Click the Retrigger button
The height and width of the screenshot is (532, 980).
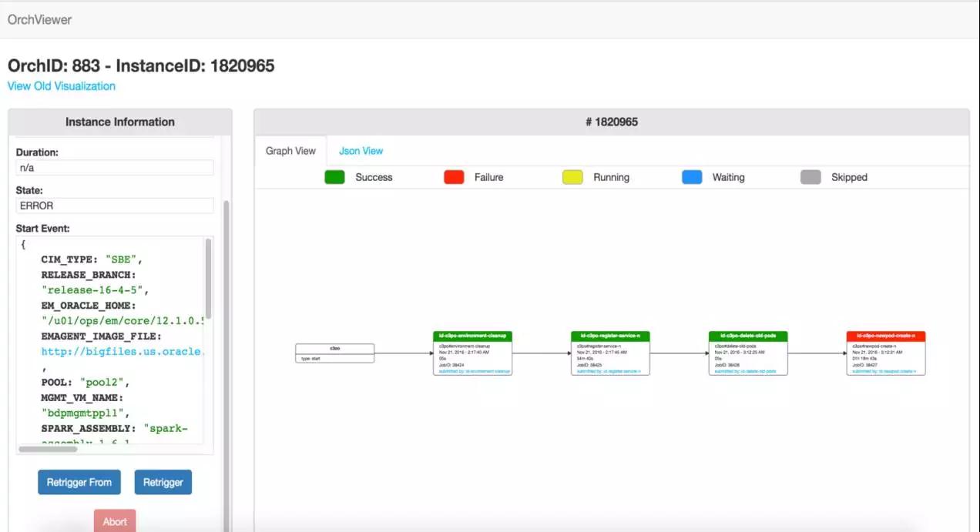[x=163, y=482]
